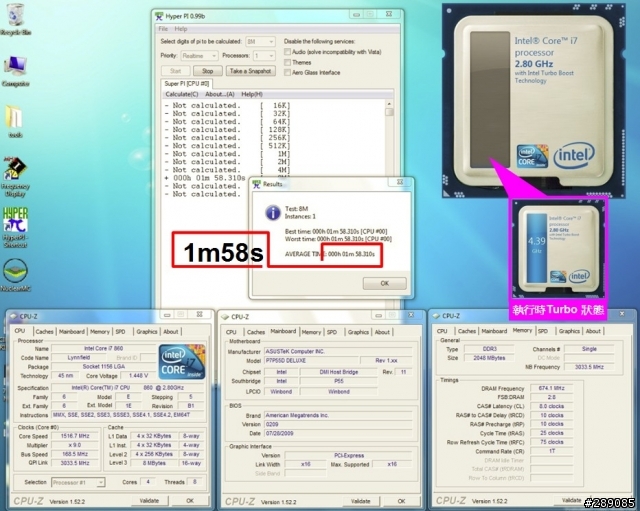Switch to About tab in right CPU-Z
640x511 pixels.
pyautogui.click(x=593, y=331)
